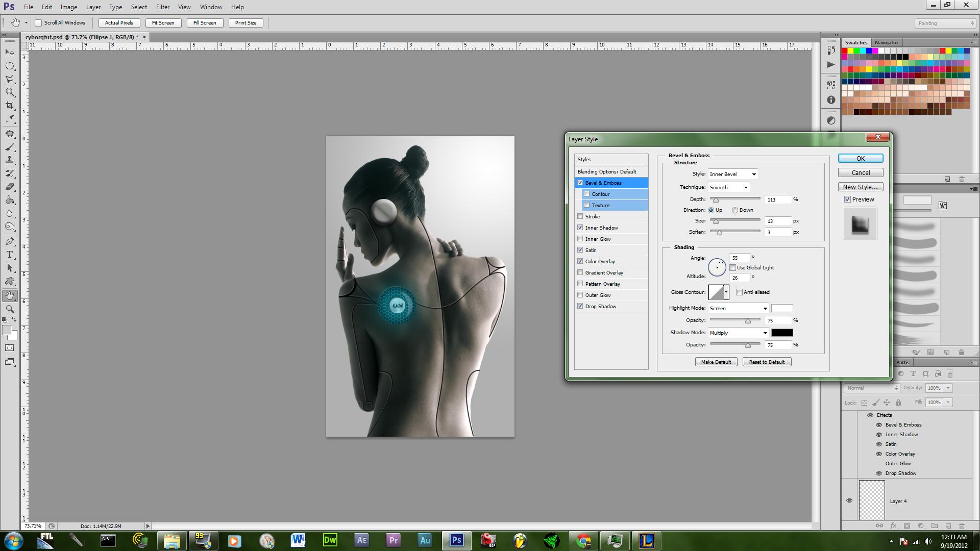Enable the Contour checkbox
The width and height of the screenshot is (980, 551).
587,194
